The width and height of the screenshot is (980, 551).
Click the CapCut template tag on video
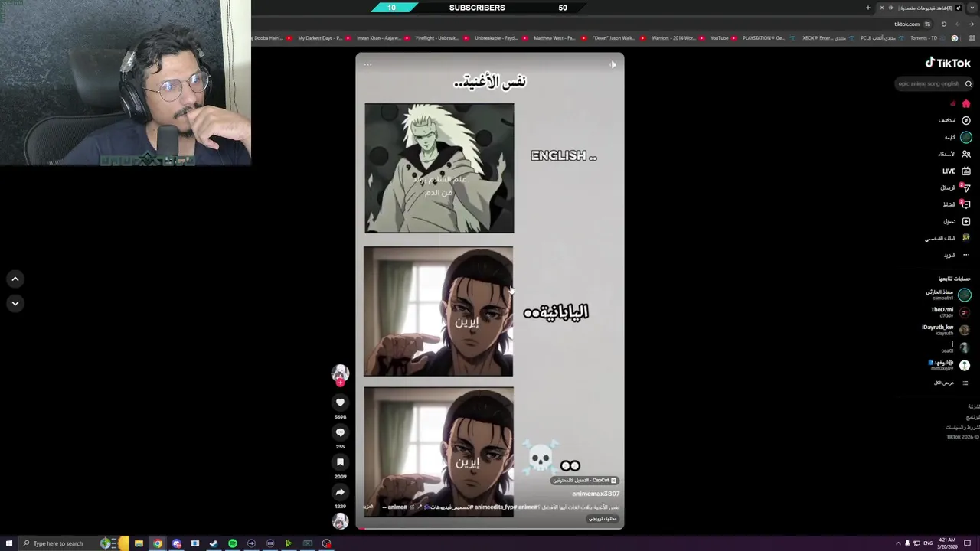click(585, 481)
